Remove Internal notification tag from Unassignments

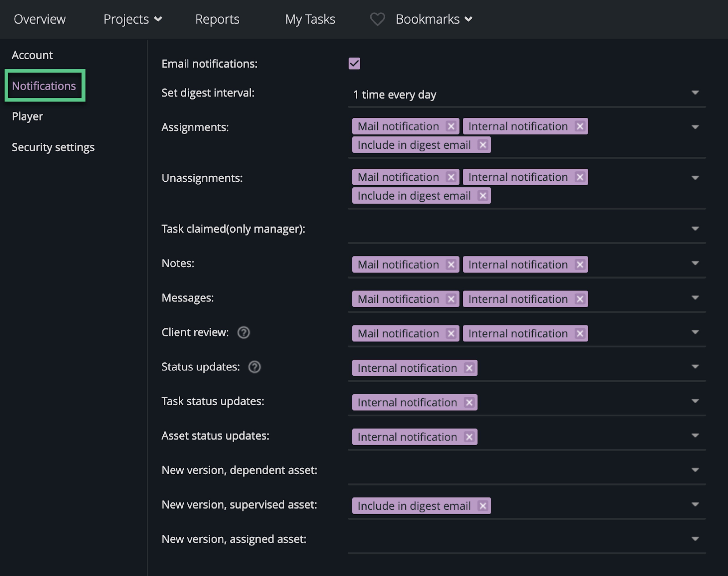click(x=580, y=177)
